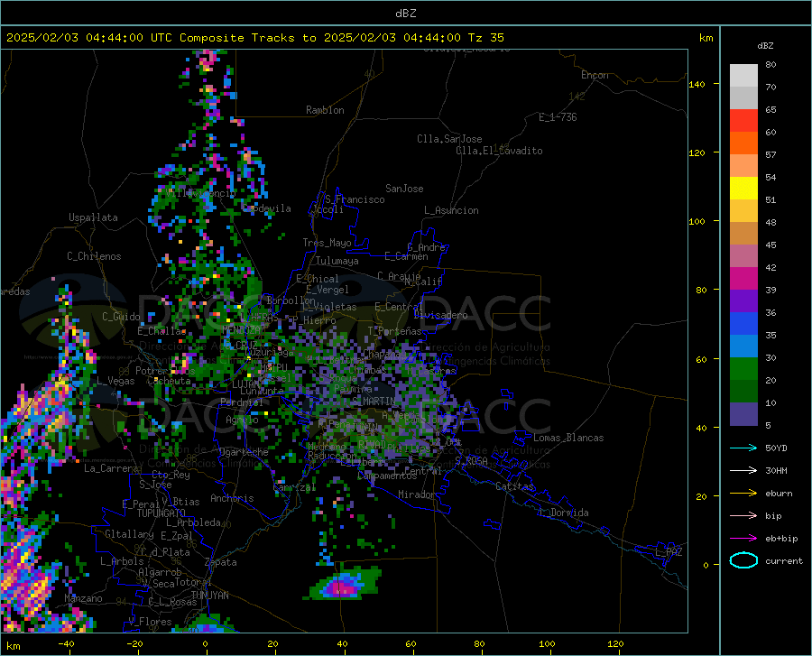812x656 pixels.
Task: Click the S_Francisco place label
Action: [x=355, y=199]
